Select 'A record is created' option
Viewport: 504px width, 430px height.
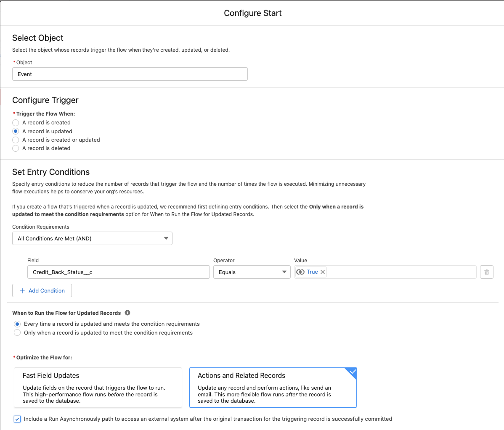16,123
